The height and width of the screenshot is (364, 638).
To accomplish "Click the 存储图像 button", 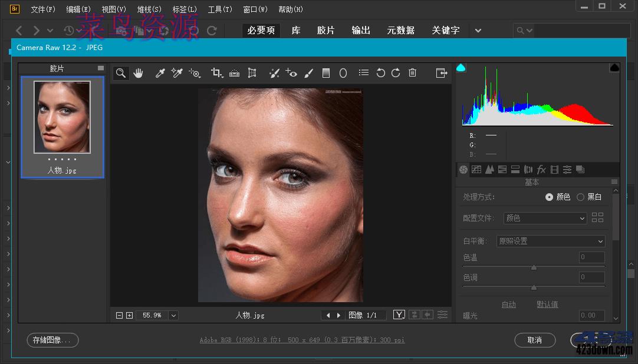I will pyautogui.click(x=52, y=340).
